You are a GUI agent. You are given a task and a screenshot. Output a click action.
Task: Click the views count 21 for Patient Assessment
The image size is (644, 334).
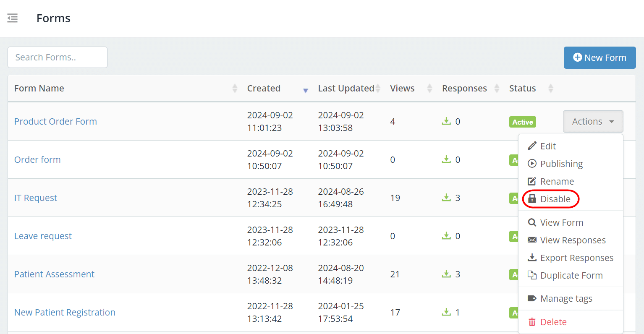pos(395,274)
